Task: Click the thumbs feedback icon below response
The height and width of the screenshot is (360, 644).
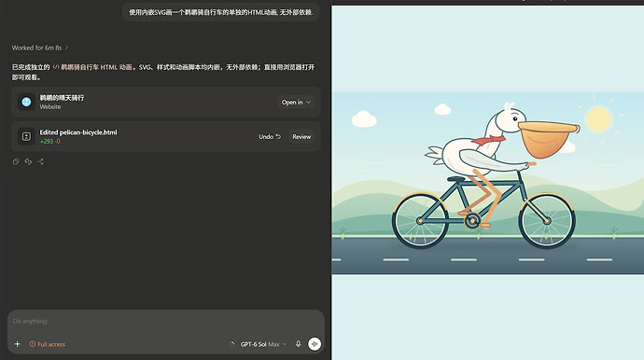Action: point(28,161)
